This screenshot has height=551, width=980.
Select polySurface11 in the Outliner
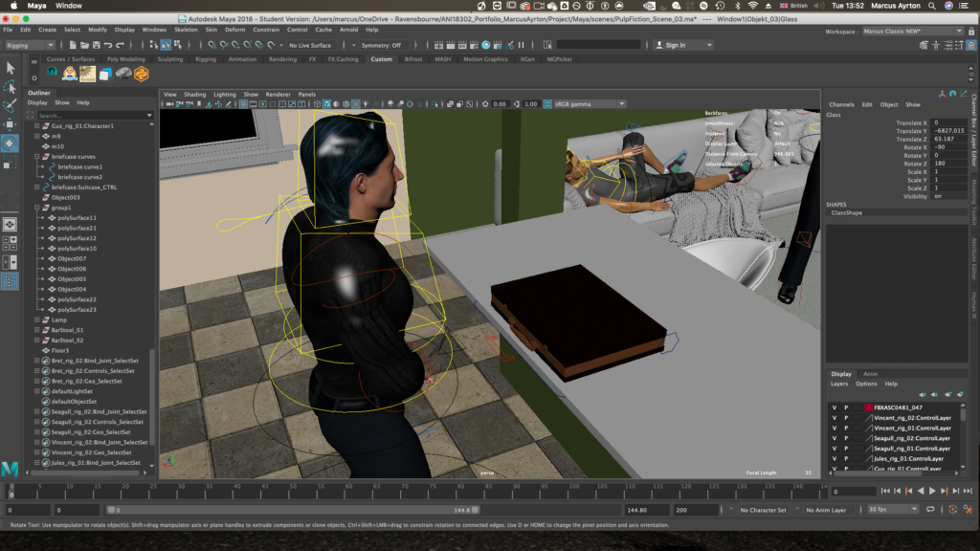(x=77, y=218)
